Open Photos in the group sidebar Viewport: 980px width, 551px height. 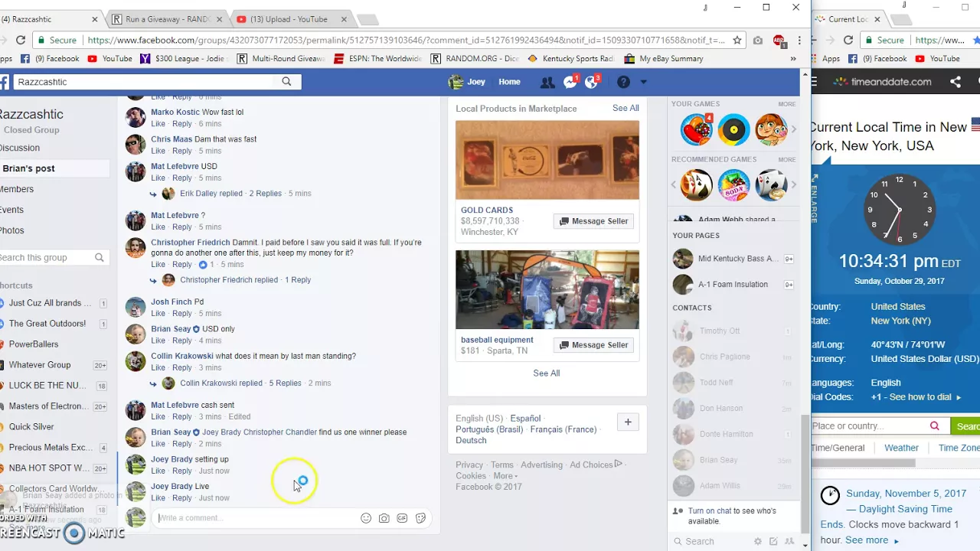click(12, 230)
